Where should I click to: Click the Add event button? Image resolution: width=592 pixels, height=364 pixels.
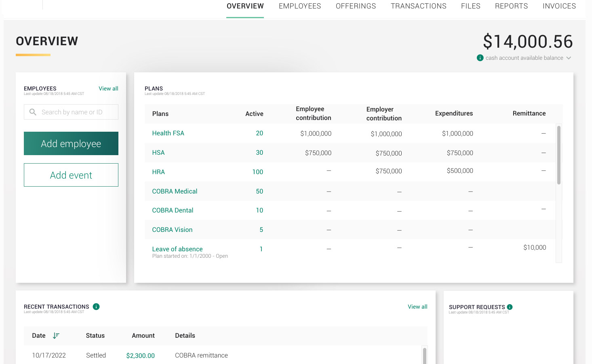71,175
